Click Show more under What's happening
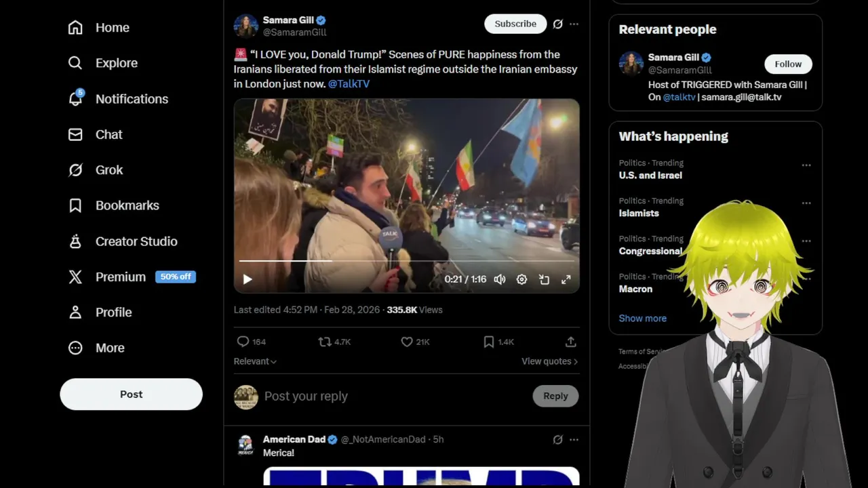 point(642,319)
